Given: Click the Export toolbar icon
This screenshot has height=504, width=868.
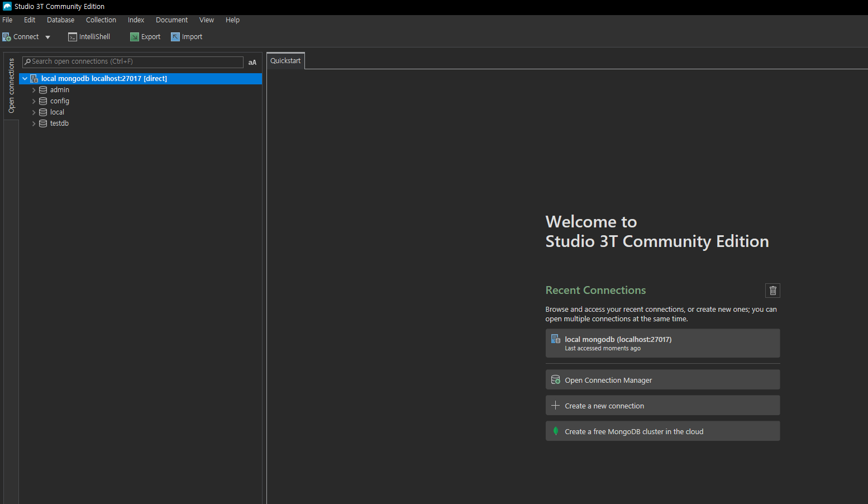Looking at the screenshot, I should [135, 37].
